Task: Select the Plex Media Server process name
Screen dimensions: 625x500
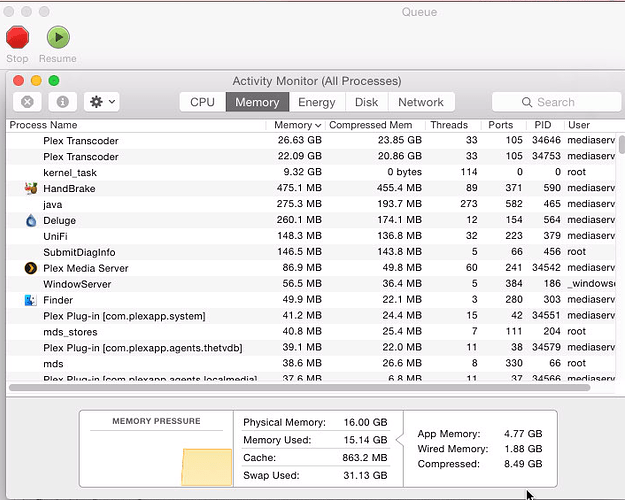Action: pos(86,268)
